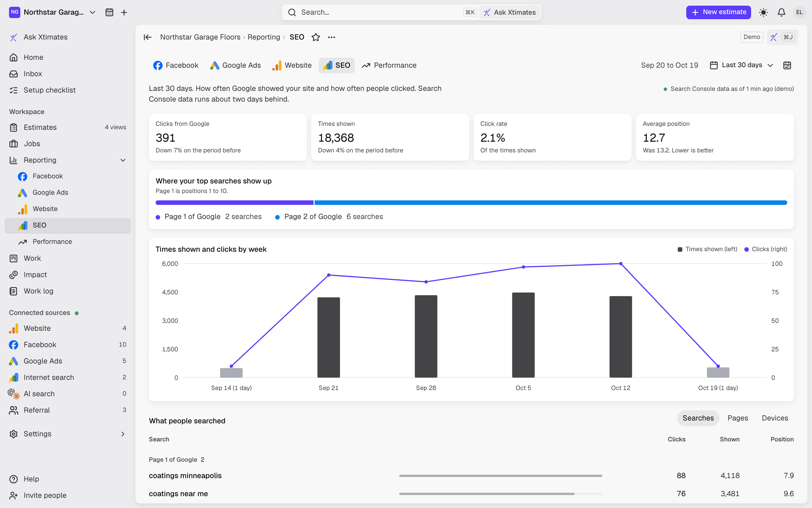
Task: Open Referral connected source
Action: [x=67, y=411]
